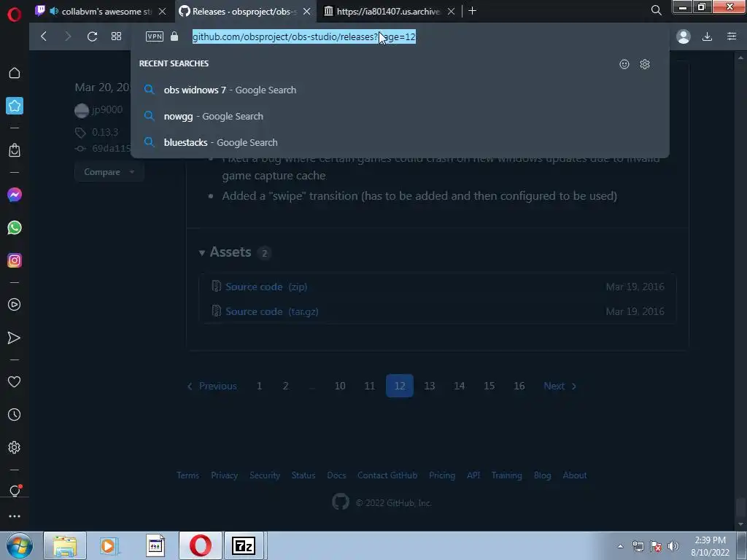747x560 pixels.
Task: Open the Opera main menu logo
Action: coord(15,15)
